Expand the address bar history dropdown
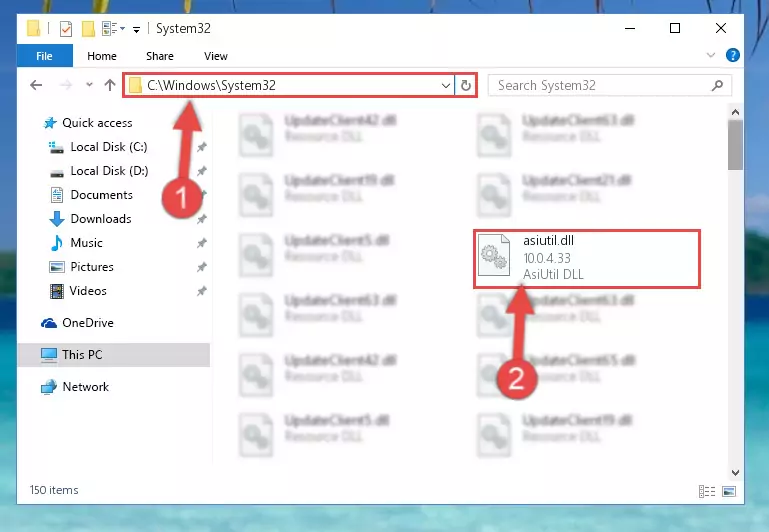 pyautogui.click(x=445, y=86)
